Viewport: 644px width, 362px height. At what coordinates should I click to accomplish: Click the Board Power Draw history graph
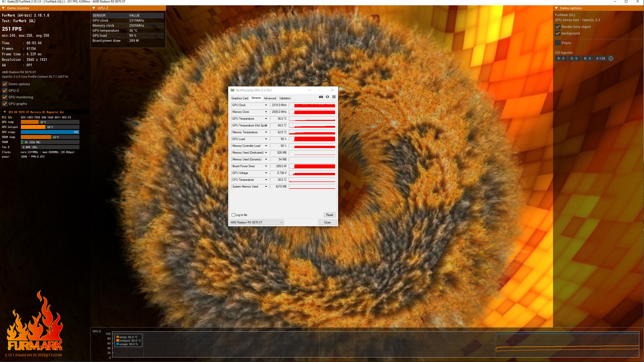(x=312, y=166)
